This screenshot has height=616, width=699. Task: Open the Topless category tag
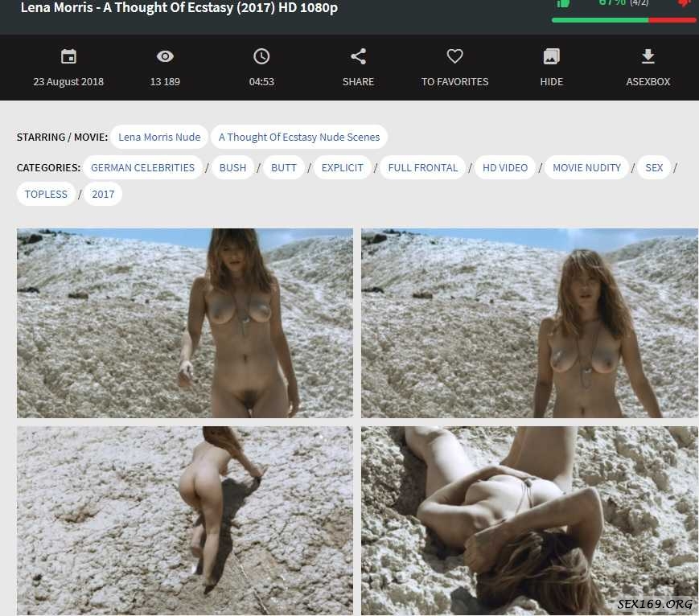(x=46, y=194)
